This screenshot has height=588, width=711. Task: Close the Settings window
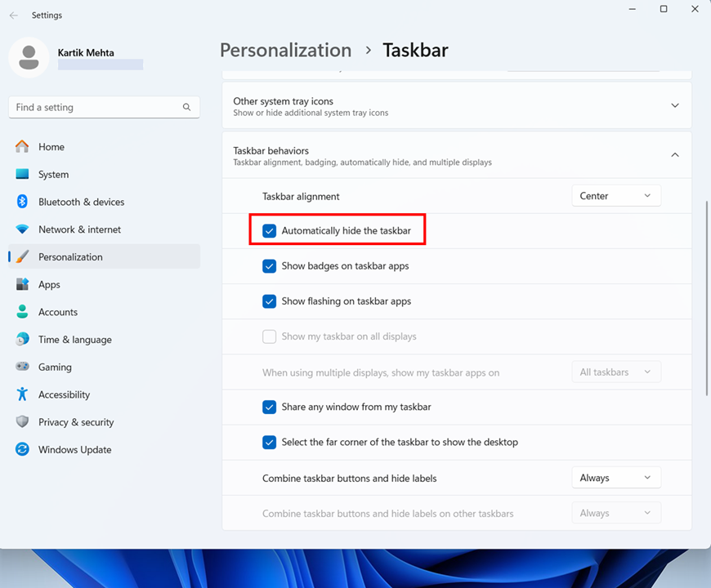(695, 9)
